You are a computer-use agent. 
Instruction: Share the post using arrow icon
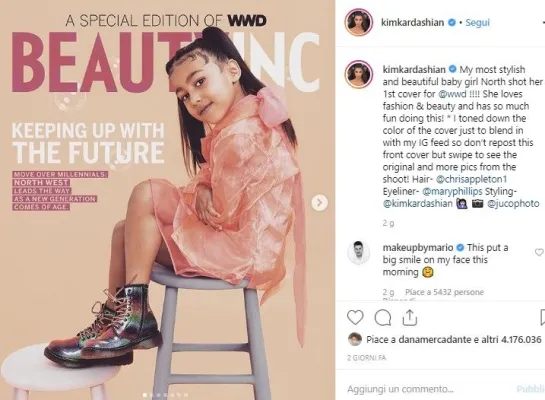(410, 317)
